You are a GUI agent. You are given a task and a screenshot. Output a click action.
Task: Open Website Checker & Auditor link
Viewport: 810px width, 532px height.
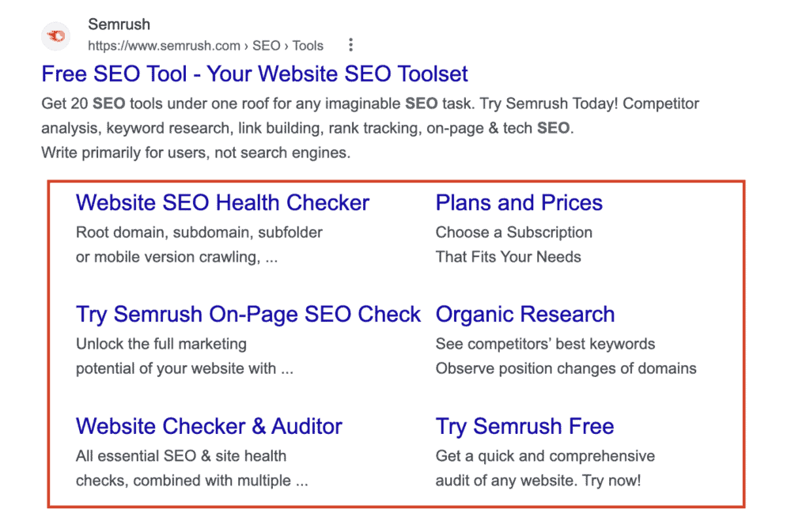click(209, 426)
